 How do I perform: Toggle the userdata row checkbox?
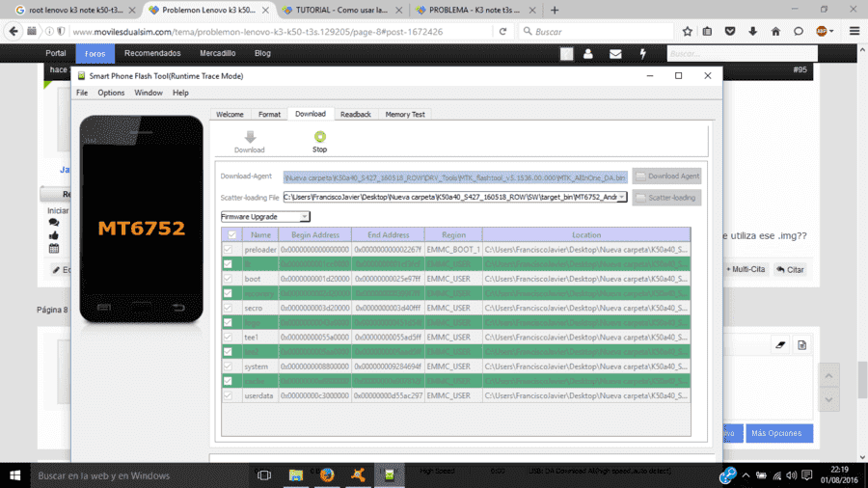[x=228, y=395]
